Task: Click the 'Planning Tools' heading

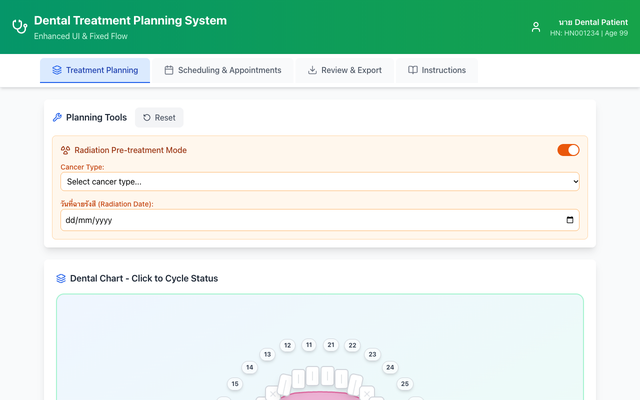Action: pos(96,118)
